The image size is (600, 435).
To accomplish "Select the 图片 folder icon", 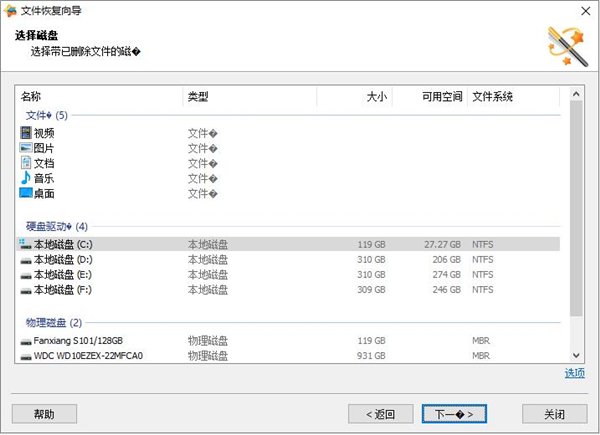I will (x=26, y=148).
